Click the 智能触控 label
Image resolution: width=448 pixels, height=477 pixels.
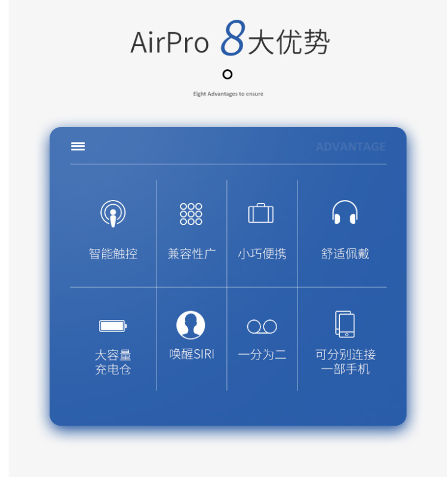pyautogui.click(x=113, y=253)
